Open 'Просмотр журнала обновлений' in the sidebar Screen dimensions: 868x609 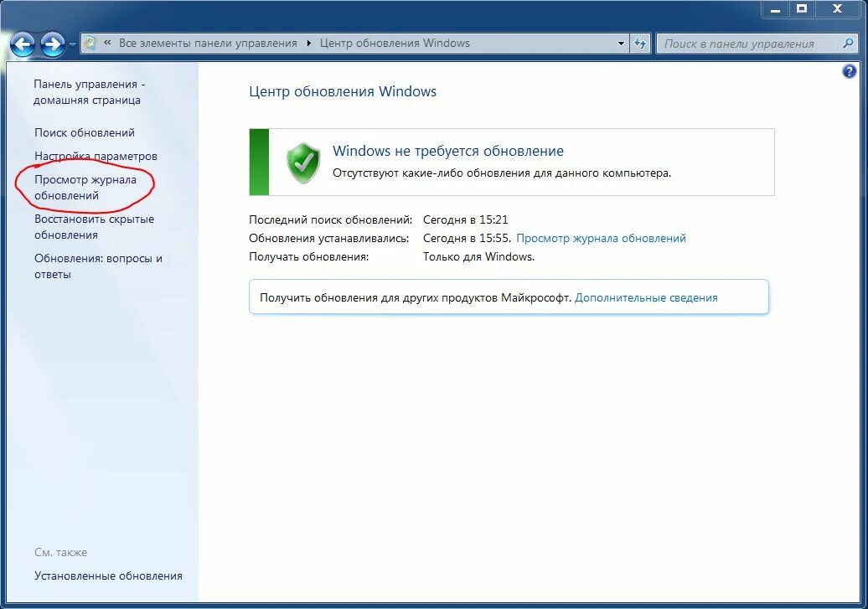coord(85,188)
